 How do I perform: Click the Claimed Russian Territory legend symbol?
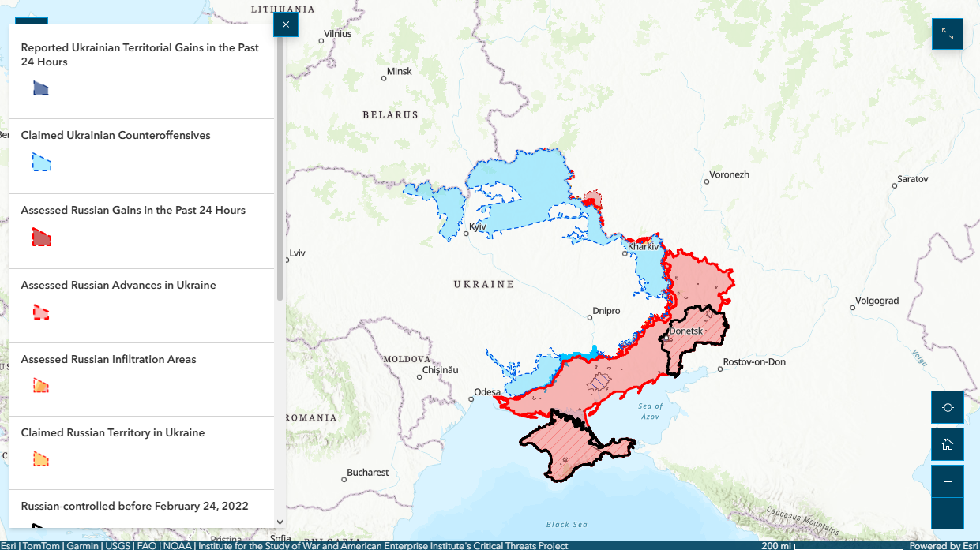pos(41,459)
